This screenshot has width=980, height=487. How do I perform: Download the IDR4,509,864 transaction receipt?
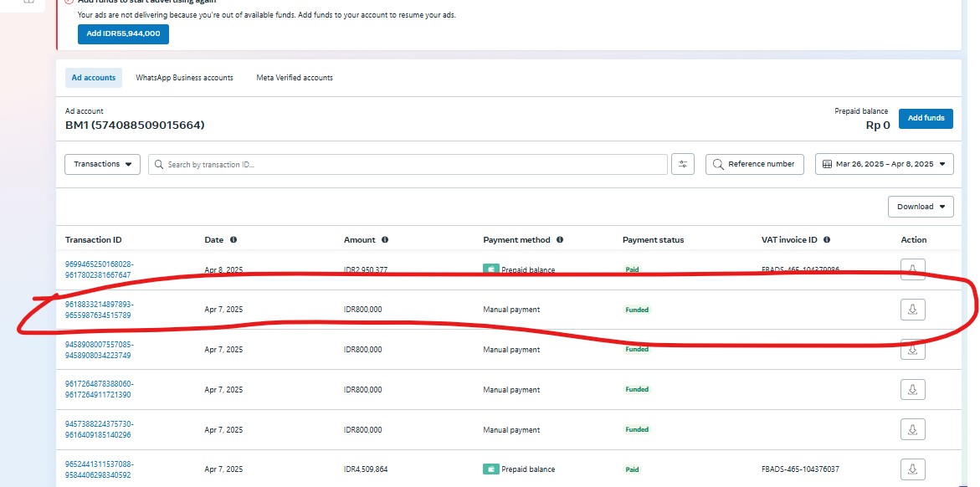point(913,469)
